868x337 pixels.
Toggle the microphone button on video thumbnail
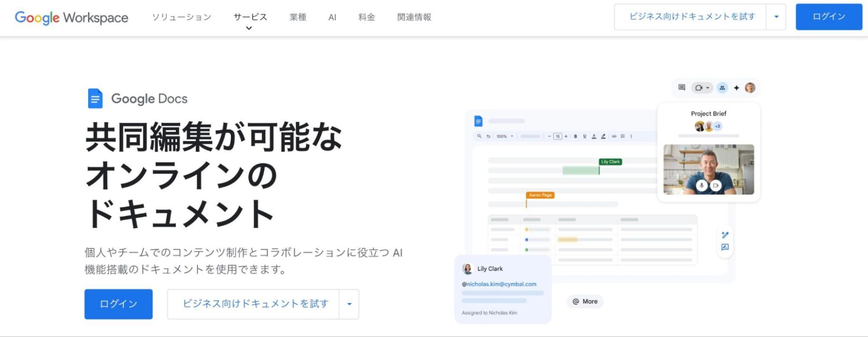(702, 185)
